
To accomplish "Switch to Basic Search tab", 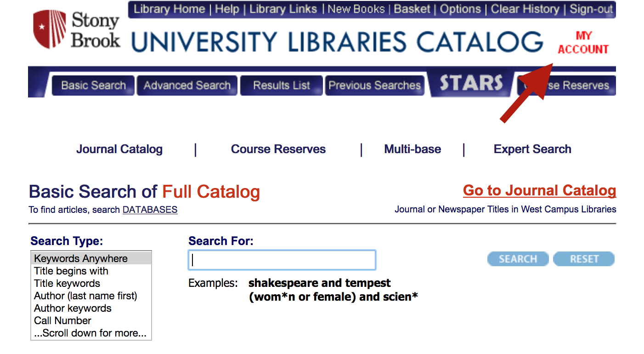I will [x=93, y=86].
